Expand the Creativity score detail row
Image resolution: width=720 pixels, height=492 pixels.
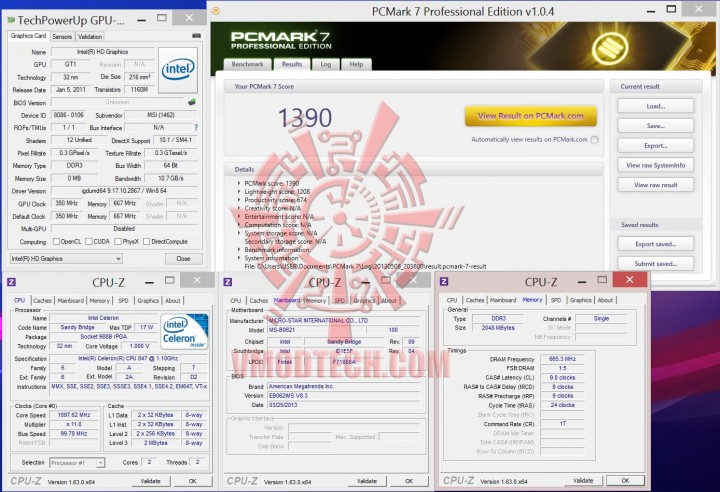tap(239, 208)
